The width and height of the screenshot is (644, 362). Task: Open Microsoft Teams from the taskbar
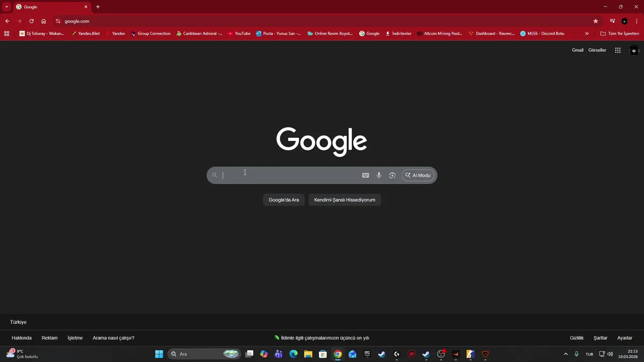(279, 354)
